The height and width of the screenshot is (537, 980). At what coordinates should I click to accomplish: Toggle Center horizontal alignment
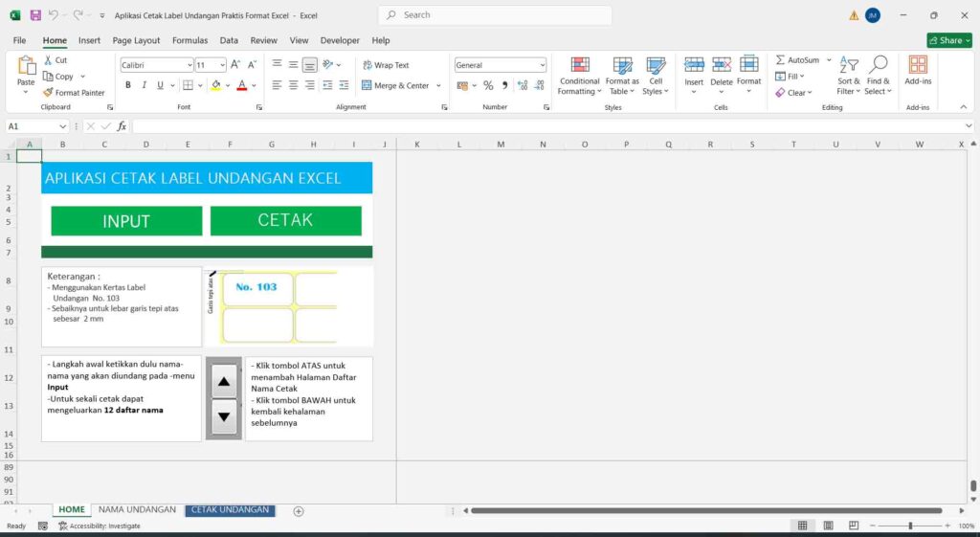[x=293, y=85]
